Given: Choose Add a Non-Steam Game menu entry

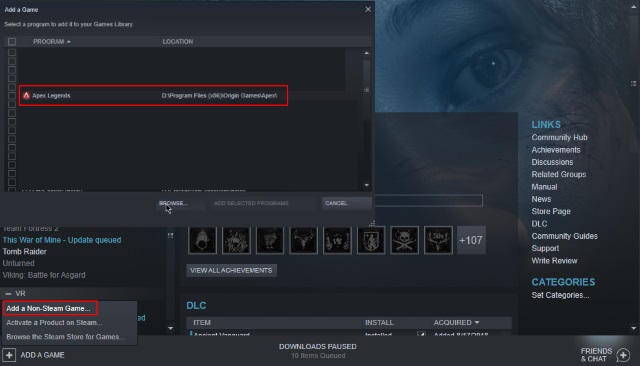Looking at the screenshot, I should click(x=48, y=308).
